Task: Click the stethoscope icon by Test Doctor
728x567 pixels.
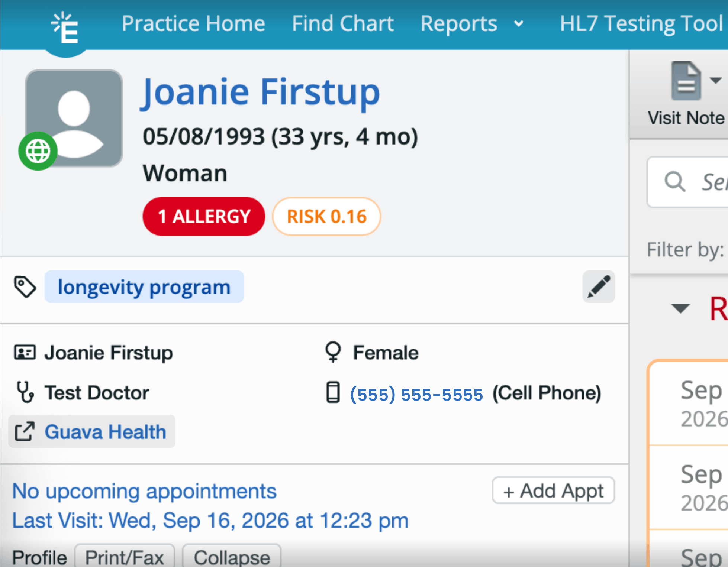Action: (25, 392)
